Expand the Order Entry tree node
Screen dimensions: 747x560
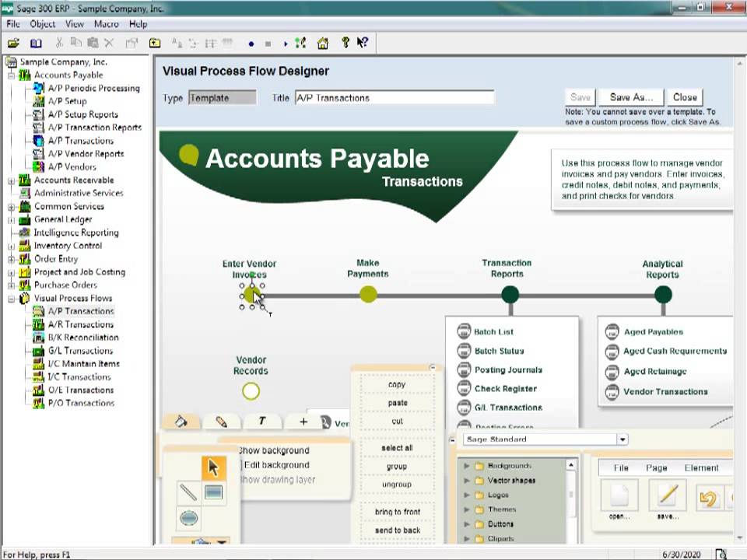coord(12,260)
